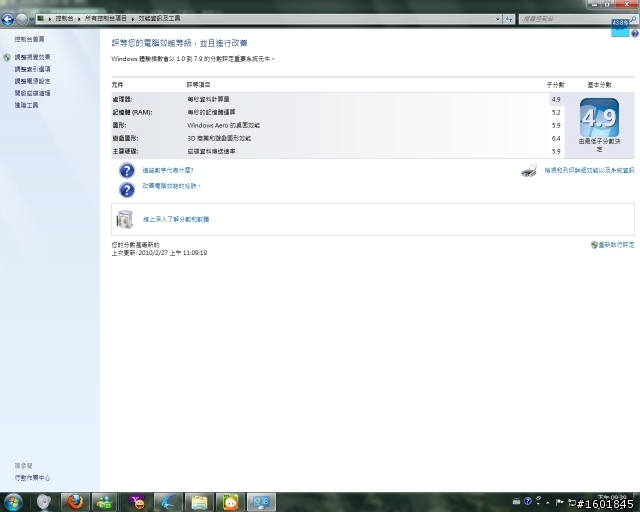Click the printer icon
The height and width of the screenshot is (512, 640).
point(529,171)
